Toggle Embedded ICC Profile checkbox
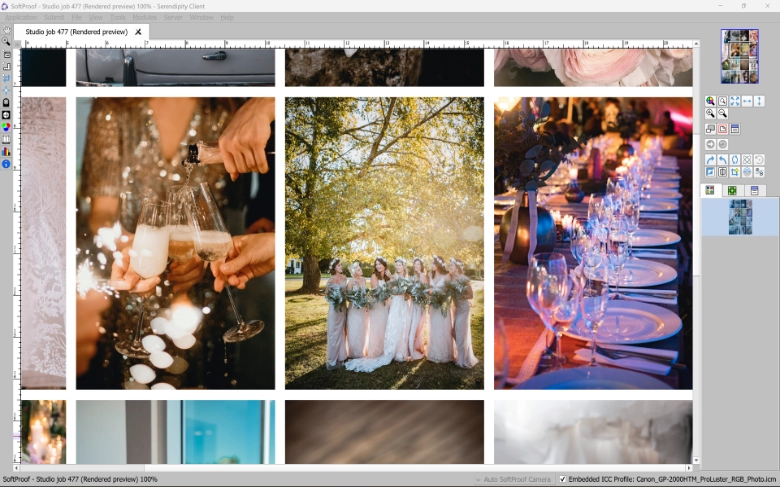The image size is (780, 487). coord(562,479)
